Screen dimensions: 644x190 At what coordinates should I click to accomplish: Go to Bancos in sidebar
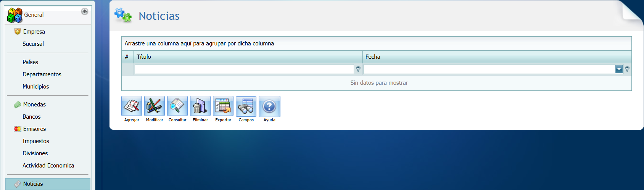[32, 117]
